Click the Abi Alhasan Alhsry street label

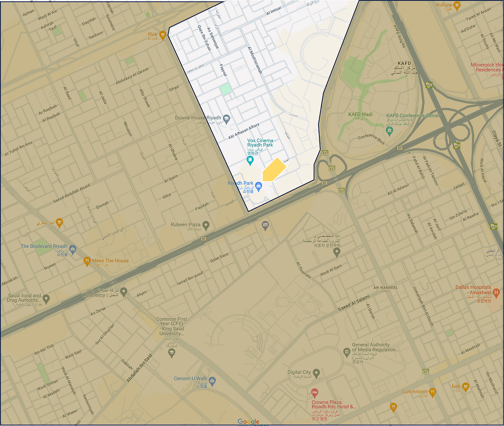pos(244,131)
